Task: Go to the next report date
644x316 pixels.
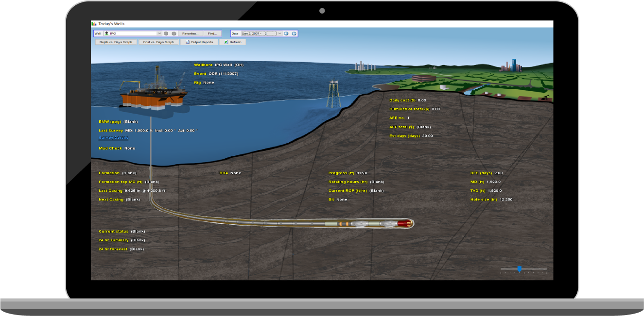Action: click(x=294, y=33)
